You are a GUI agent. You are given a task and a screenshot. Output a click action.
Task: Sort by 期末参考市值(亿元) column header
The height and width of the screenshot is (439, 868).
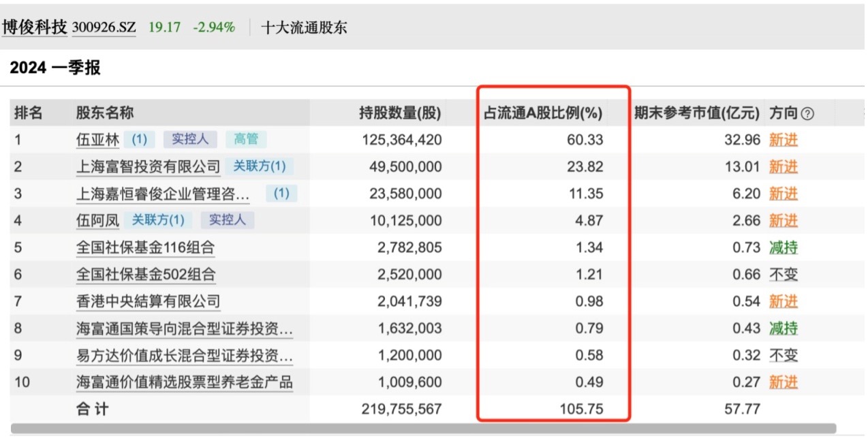(x=696, y=113)
